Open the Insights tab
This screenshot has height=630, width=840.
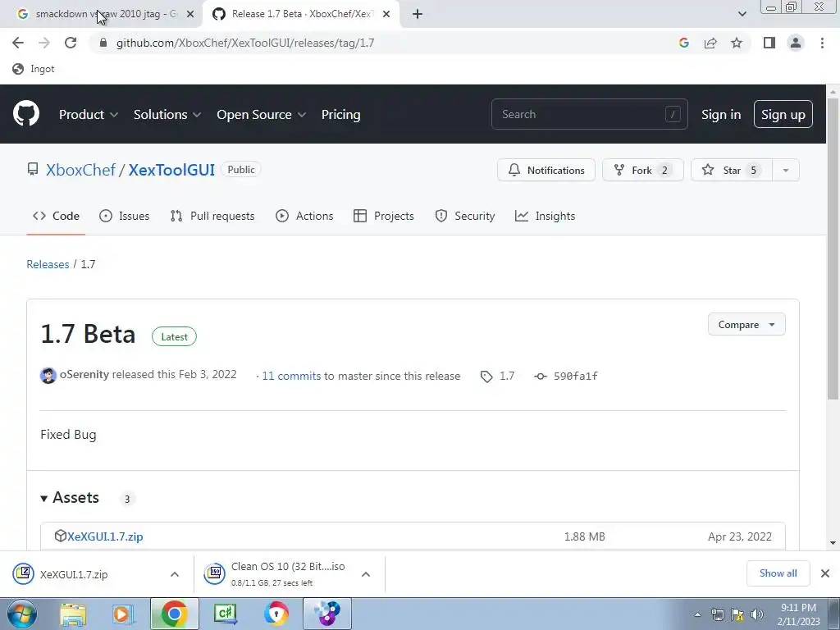pos(545,216)
